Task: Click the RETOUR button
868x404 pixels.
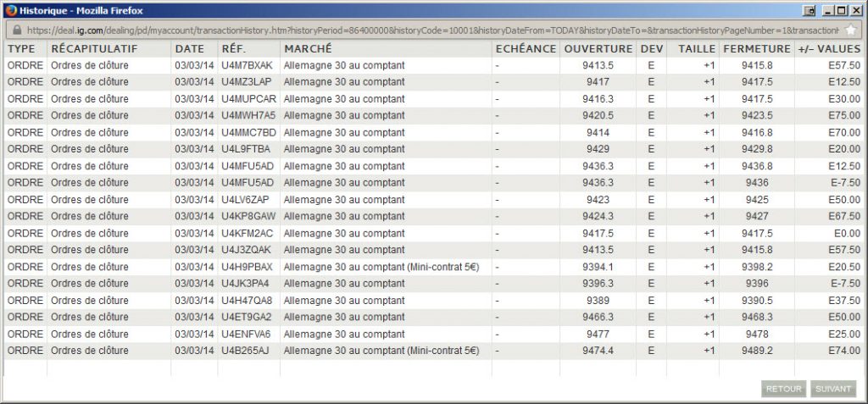Action: (x=783, y=389)
